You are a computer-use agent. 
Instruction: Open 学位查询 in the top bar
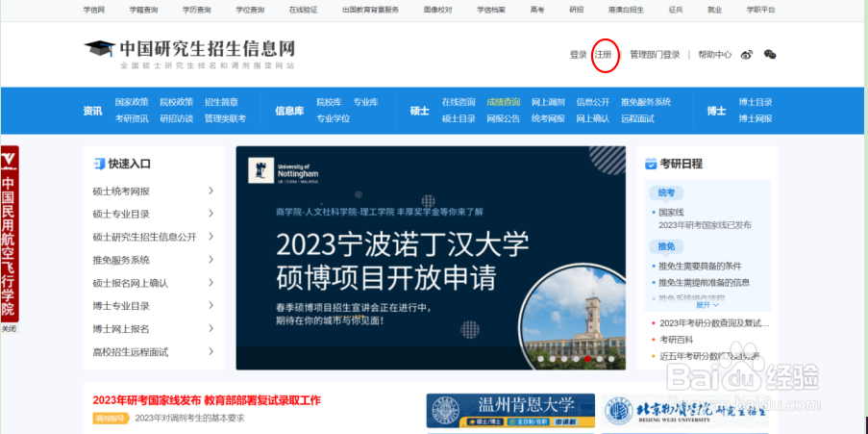point(250,10)
